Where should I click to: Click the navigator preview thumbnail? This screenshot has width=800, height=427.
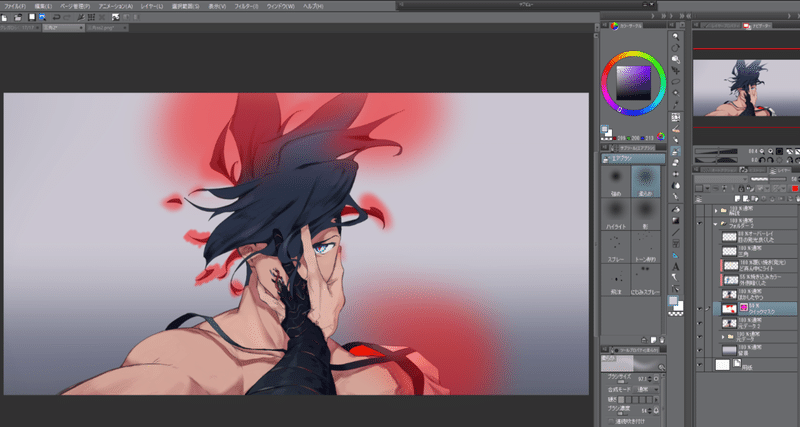coord(746,88)
